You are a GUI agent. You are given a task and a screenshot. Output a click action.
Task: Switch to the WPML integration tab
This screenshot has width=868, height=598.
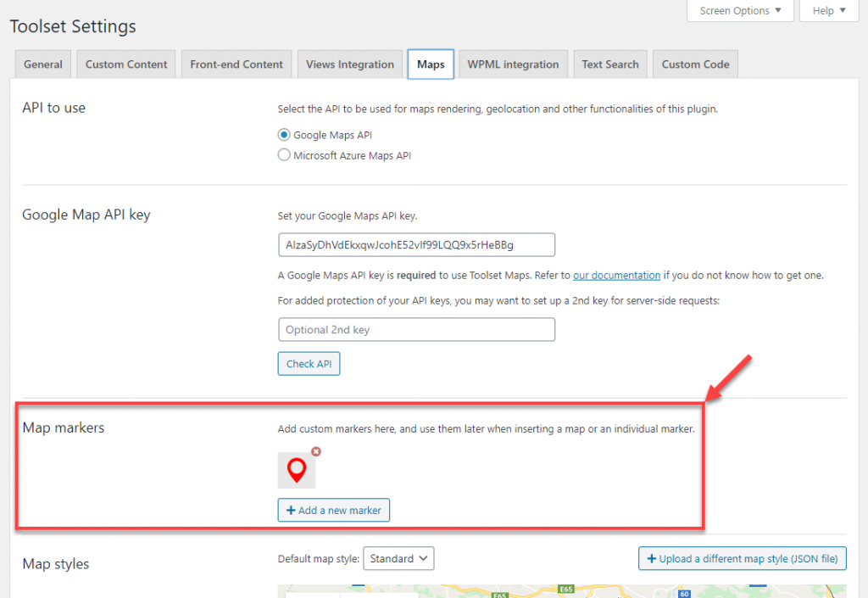click(513, 64)
